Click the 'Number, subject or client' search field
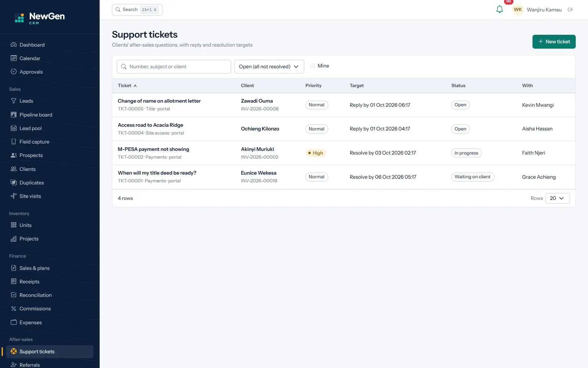Image resolution: width=588 pixels, height=368 pixels. [174, 67]
